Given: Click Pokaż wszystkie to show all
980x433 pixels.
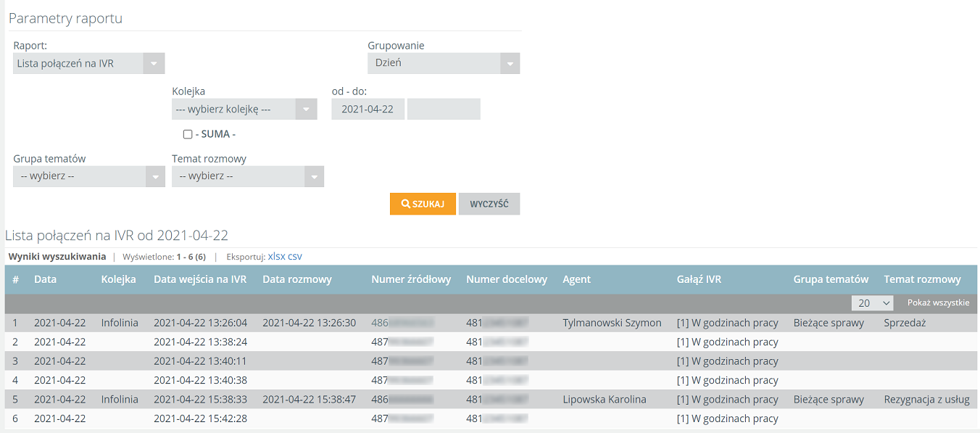Looking at the screenshot, I should coord(938,303).
